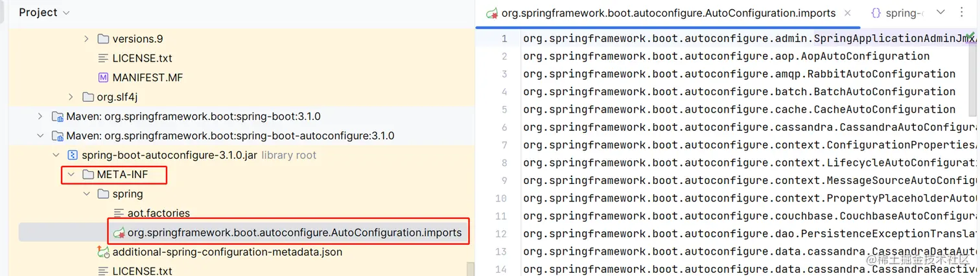The image size is (980, 276).
Task: Switch to the AutoConfiguration.imports editor tab
Action: coord(668,13)
